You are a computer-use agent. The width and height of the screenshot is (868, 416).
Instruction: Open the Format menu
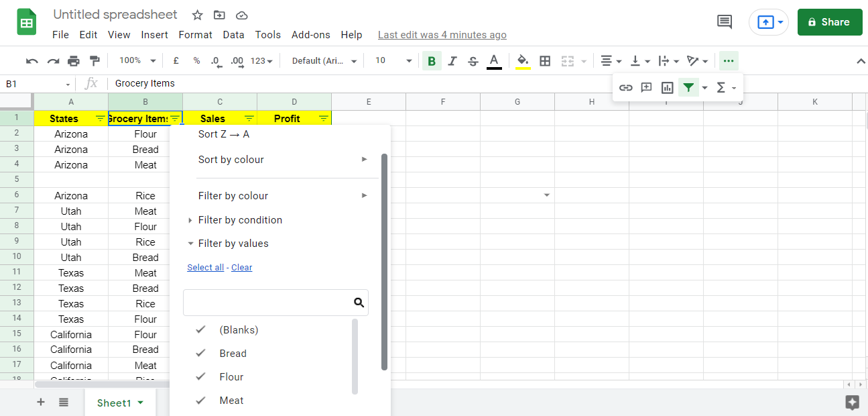coord(195,35)
